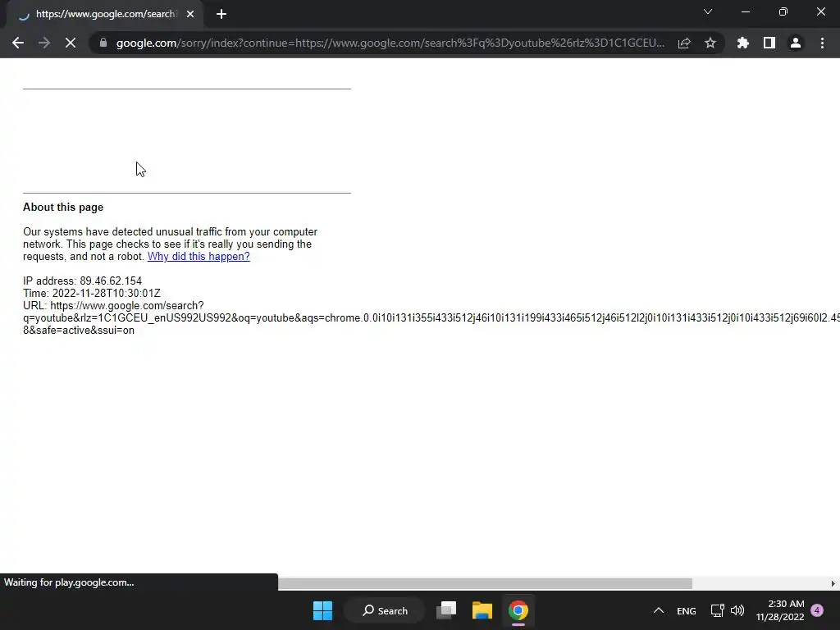Select the google.com/search tab

(106, 15)
